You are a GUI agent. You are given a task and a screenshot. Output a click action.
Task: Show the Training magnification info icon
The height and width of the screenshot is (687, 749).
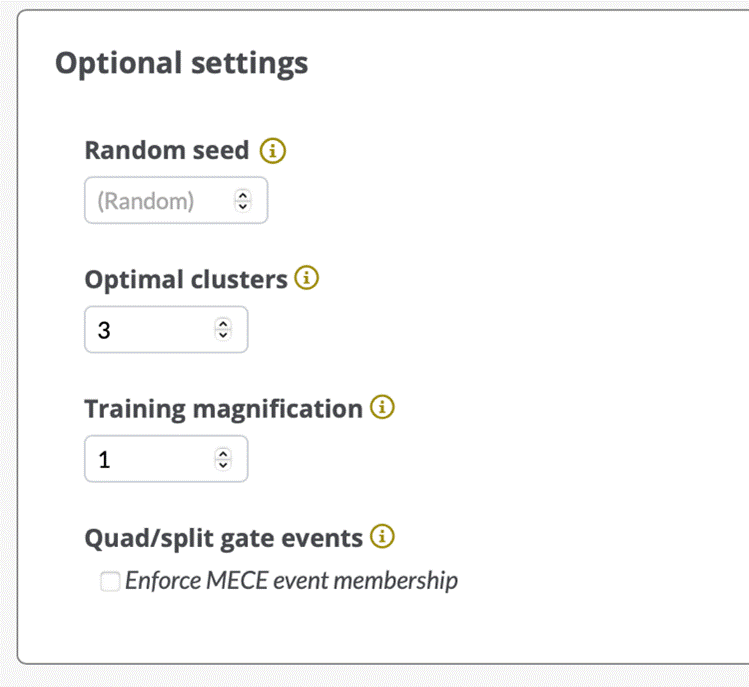382,408
